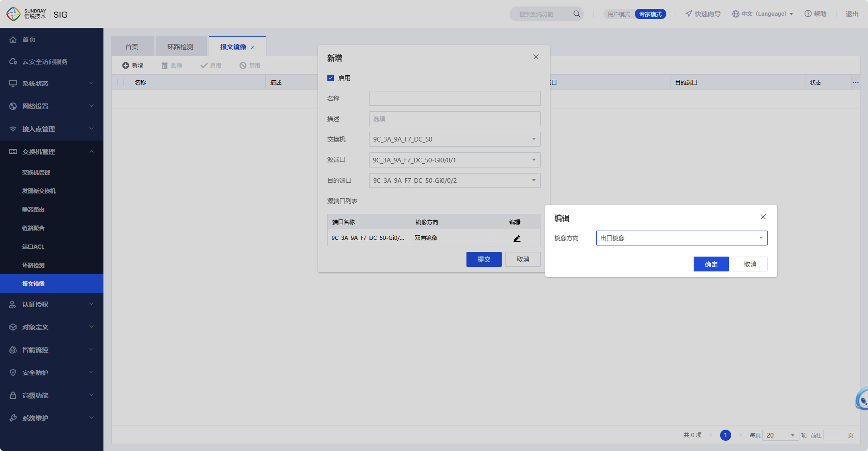The height and width of the screenshot is (451, 868).
Task: Close the 报文镜像 tab
Action: (x=253, y=47)
